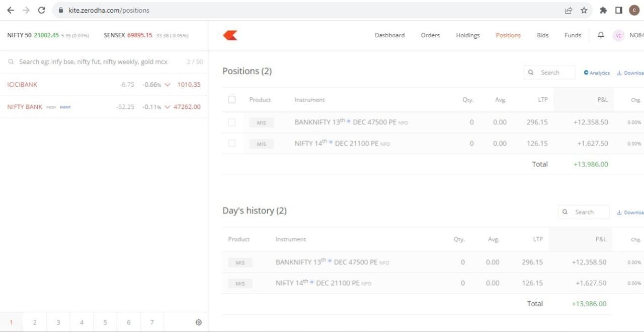Image resolution: width=644 pixels, height=332 pixels.
Task: Click NIFTY BANK price 47262.00
Action: [x=187, y=107]
